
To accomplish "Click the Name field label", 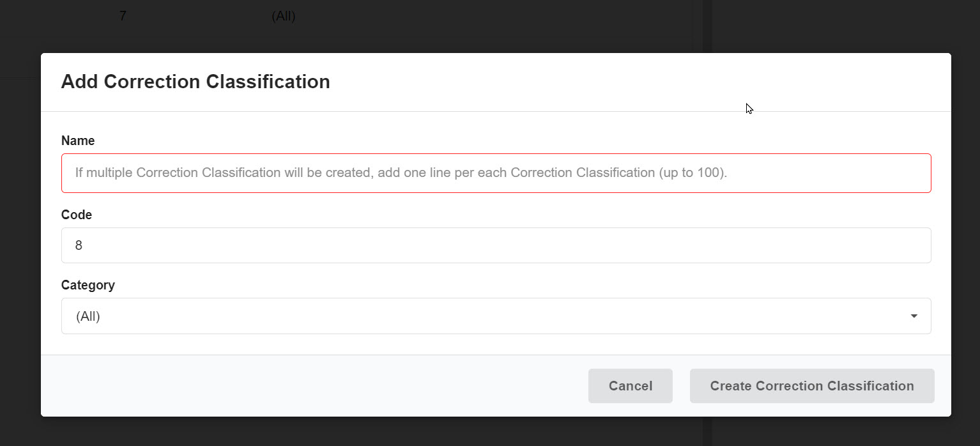I will point(78,141).
